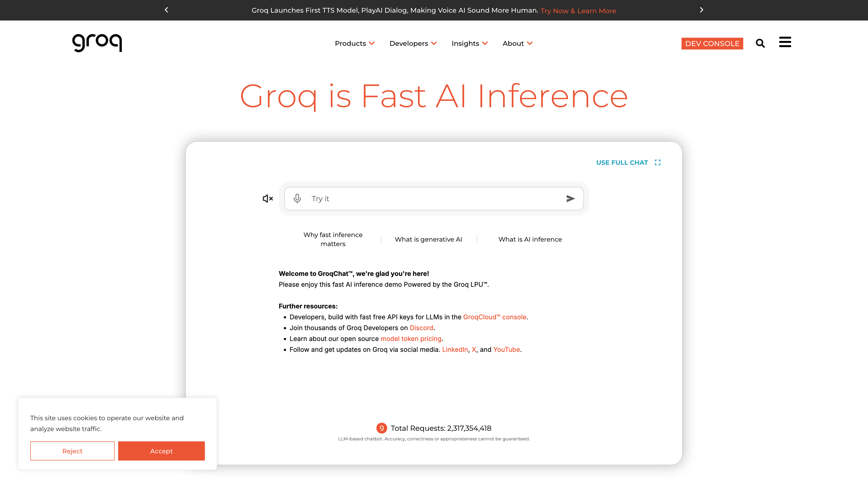Screen dimensions: 868x488
Task: Click the Groq logo
Action: (x=97, y=43)
